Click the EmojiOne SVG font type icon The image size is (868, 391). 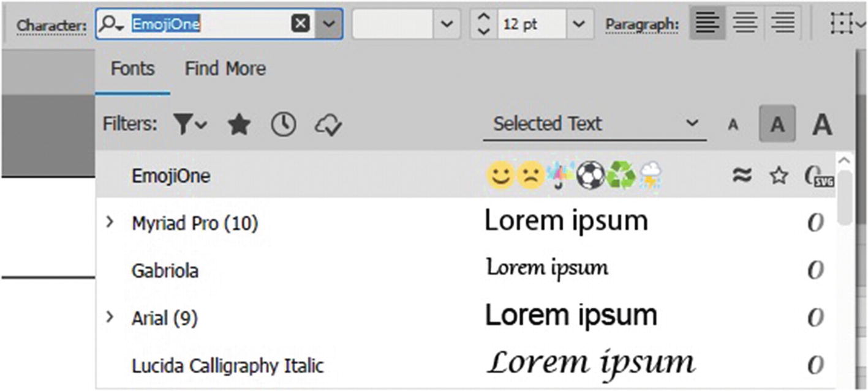pyautogui.click(x=819, y=177)
